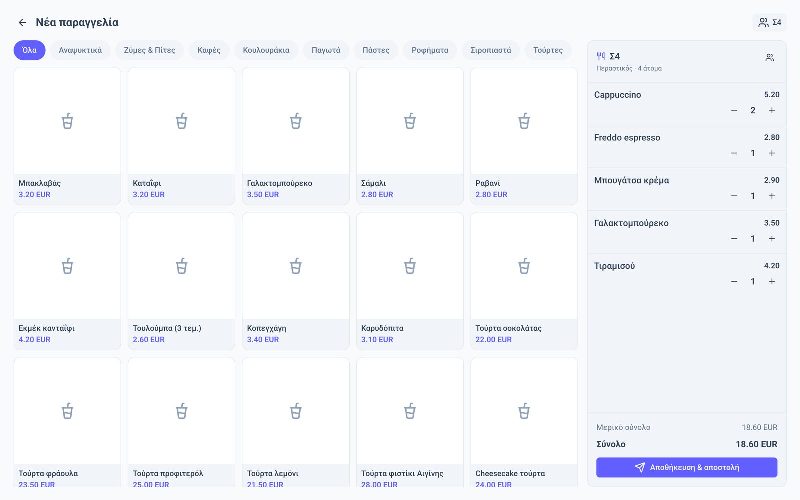Click the Τουλούμπα (3 τεμ.) cup icon
This screenshot has height=500, width=800.
click(x=182, y=266)
